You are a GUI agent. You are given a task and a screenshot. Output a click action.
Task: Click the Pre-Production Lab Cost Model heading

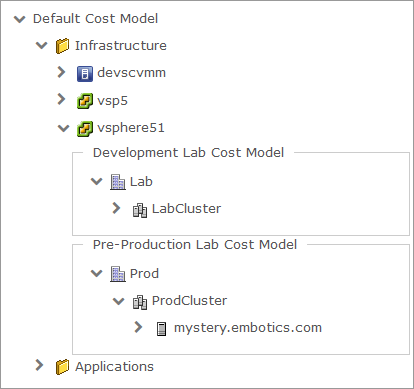coord(195,245)
